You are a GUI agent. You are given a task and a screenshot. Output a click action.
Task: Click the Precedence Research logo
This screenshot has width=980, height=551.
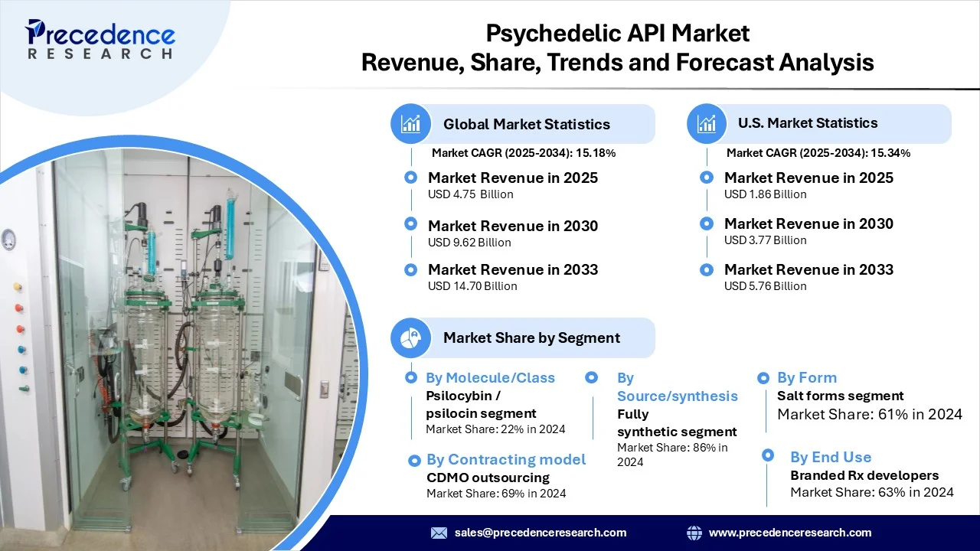pos(100,40)
